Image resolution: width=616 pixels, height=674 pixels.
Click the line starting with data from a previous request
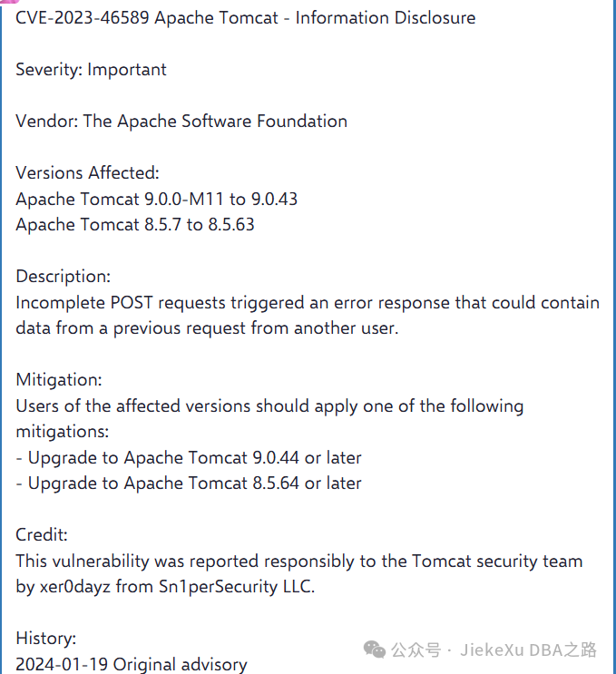point(207,328)
